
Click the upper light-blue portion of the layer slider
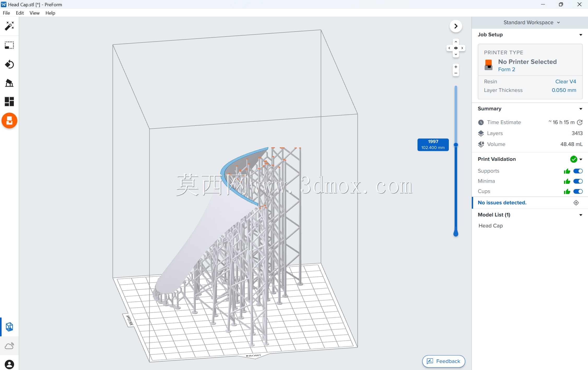click(x=456, y=114)
